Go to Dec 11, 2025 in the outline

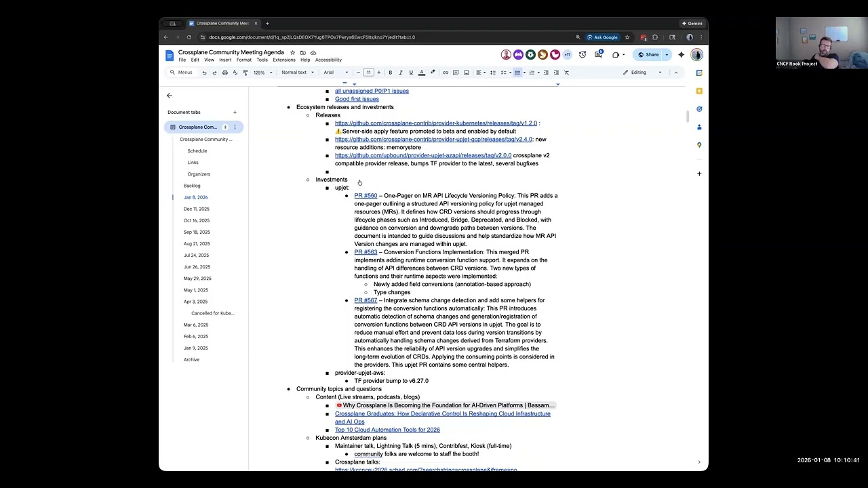[197, 209]
